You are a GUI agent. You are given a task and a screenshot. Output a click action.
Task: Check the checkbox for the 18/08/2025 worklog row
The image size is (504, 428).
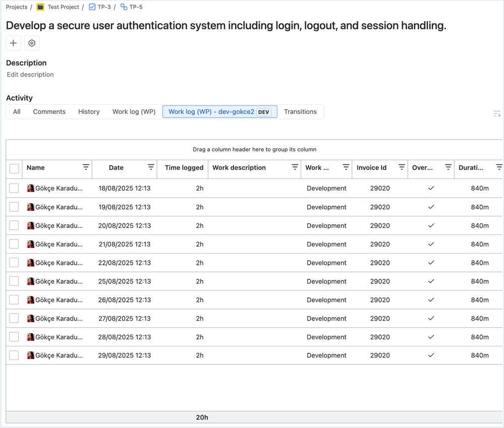(14, 188)
